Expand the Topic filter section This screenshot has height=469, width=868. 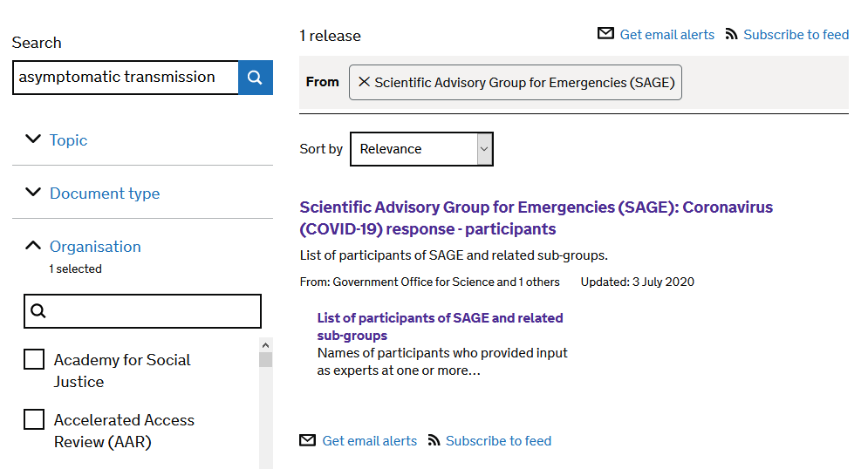click(68, 140)
